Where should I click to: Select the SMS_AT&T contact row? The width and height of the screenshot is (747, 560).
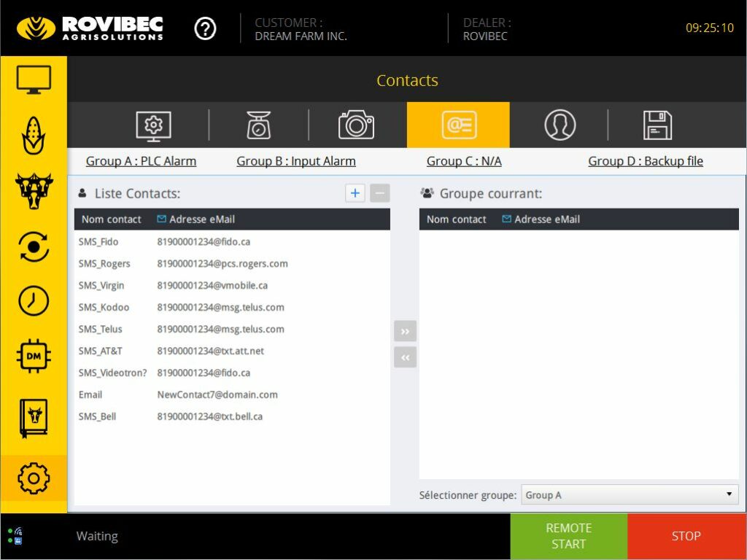click(232, 351)
